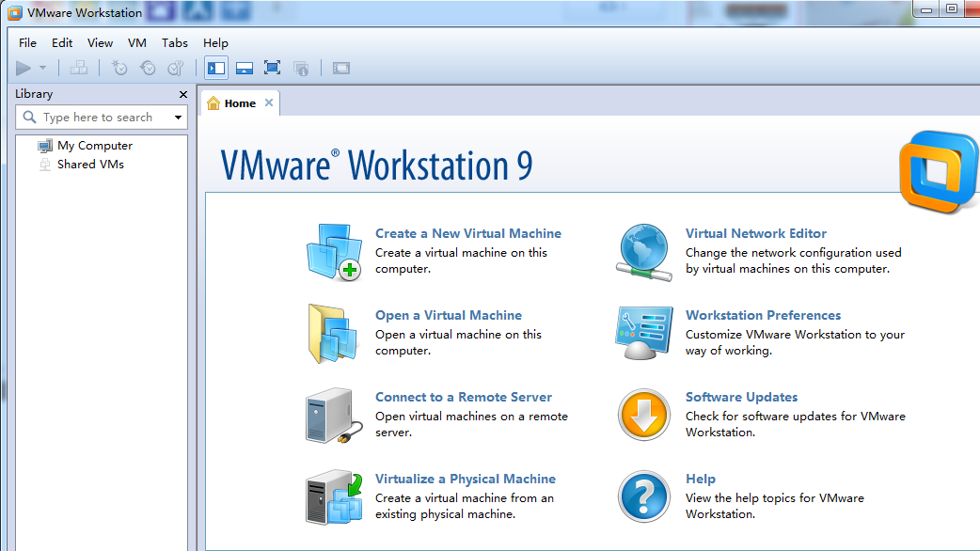Click the Virtual Network Editor globe icon
This screenshot has height=551, width=980.
click(643, 252)
